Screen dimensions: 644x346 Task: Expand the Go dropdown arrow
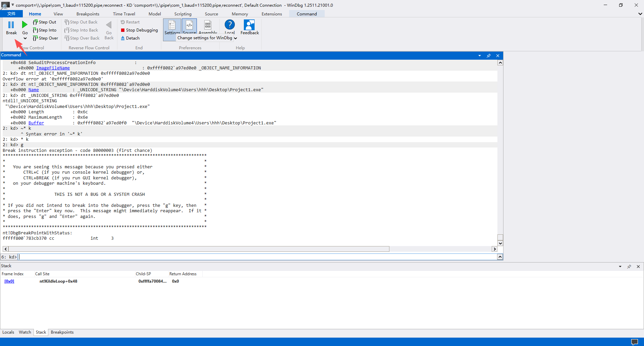click(x=25, y=38)
